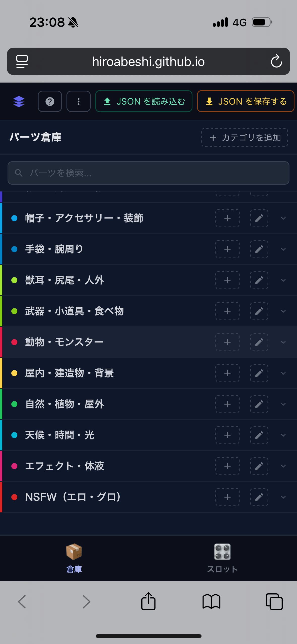The image size is (297, 644).
Task: Click the pink dot beside エフェクト・体液
Action: pyautogui.click(x=14, y=466)
